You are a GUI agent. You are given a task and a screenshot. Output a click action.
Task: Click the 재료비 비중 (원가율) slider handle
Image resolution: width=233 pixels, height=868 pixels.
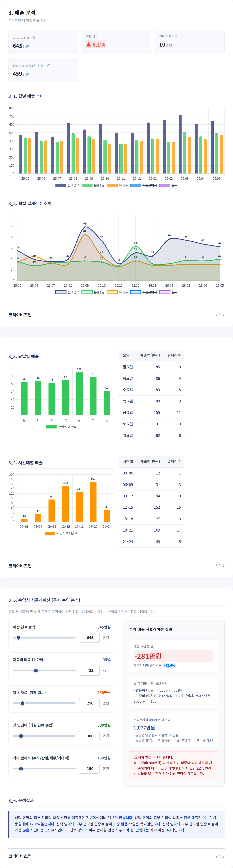(x=36, y=671)
